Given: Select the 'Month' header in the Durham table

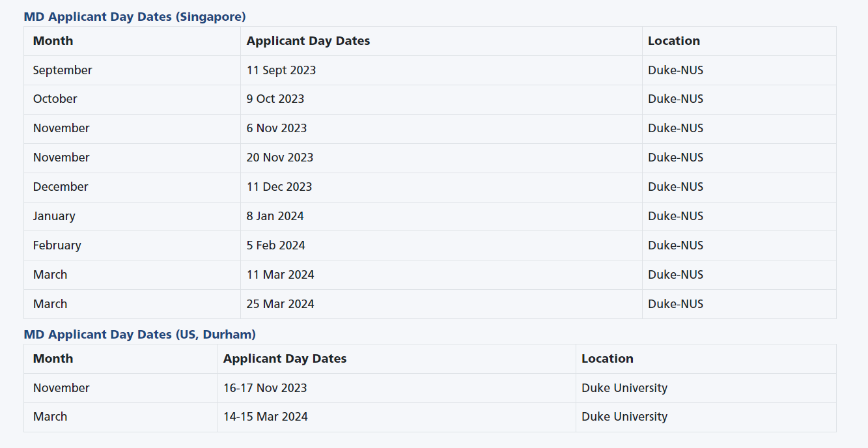Looking at the screenshot, I should (x=53, y=359).
